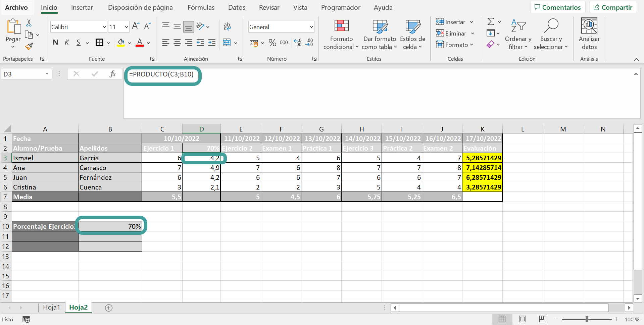Toggle italic K formatting
644x325 pixels.
67,42
